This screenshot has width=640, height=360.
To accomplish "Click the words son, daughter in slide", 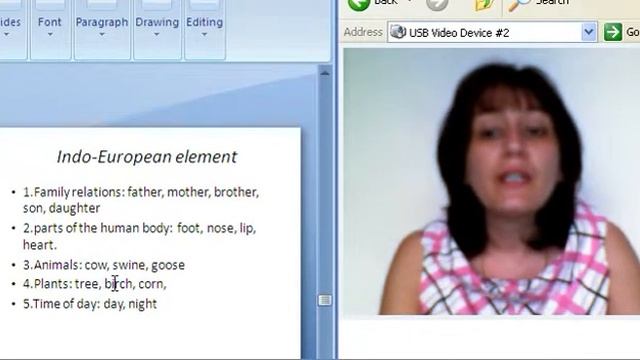I will tap(61, 208).
